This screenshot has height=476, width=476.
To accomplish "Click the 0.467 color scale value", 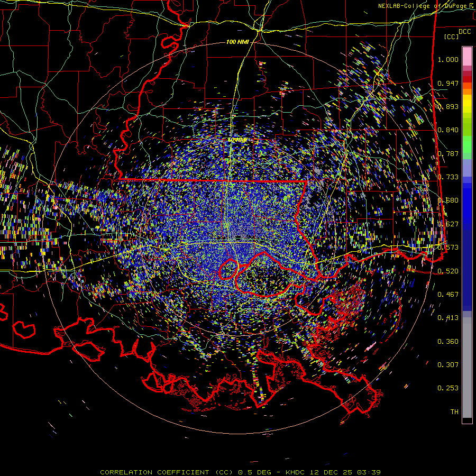I will click(x=448, y=295).
